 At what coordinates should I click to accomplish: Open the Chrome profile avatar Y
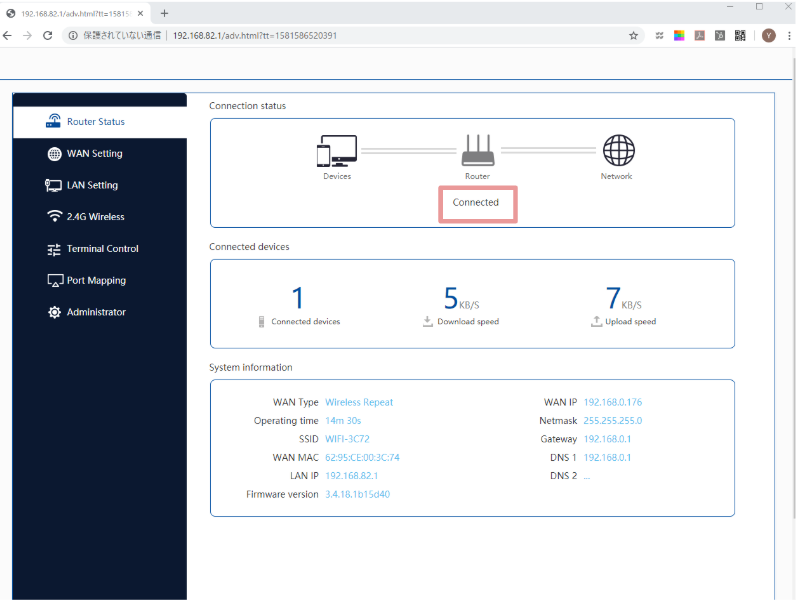pos(769,36)
